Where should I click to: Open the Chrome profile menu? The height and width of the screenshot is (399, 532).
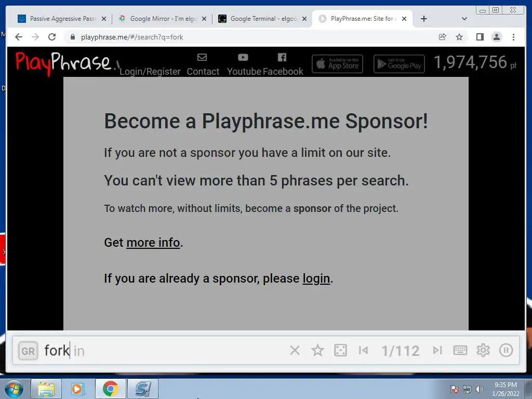496,37
